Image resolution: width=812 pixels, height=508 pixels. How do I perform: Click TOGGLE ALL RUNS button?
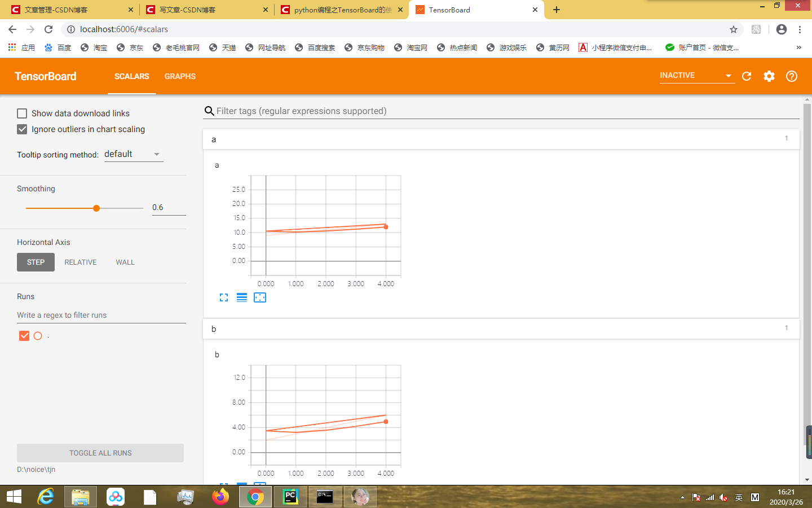click(x=100, y=453)
